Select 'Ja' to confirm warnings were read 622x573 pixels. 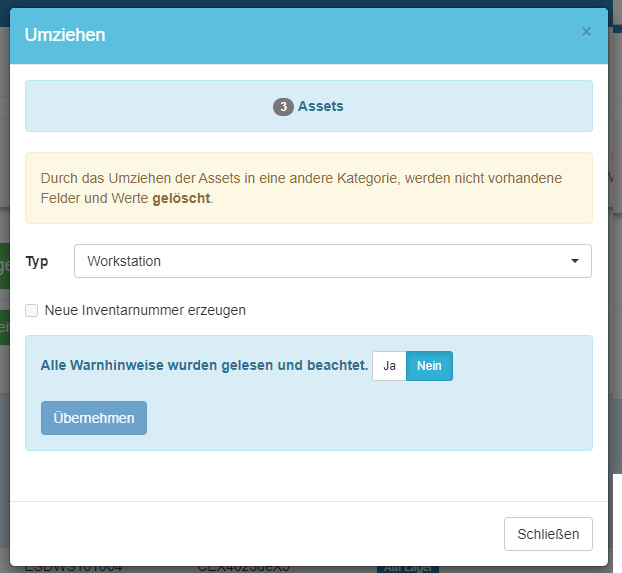(x=389, y=366)
